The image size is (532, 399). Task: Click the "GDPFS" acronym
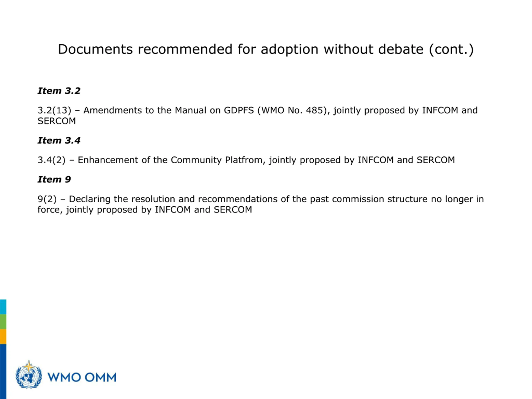[239, 110]
